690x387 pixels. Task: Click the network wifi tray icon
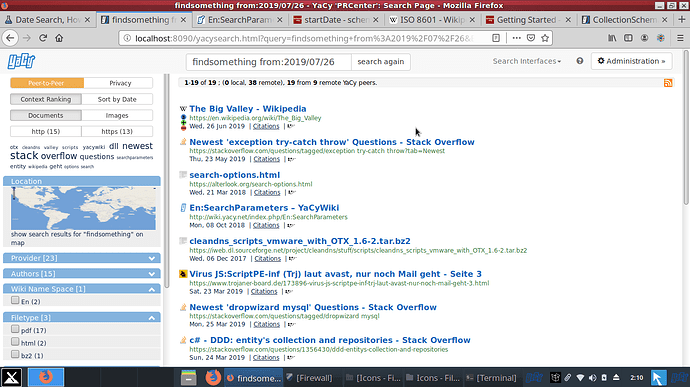click(580, 378)
